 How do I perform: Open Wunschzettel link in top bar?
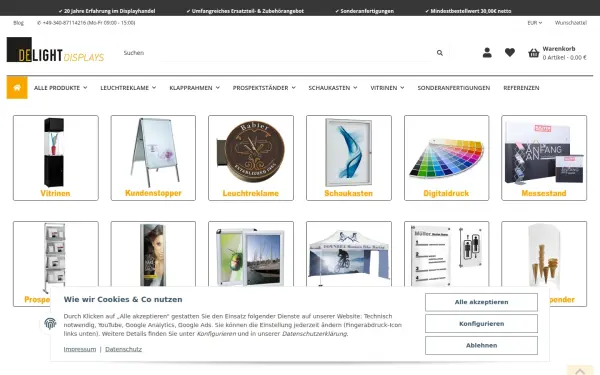(x=571, y=23)
